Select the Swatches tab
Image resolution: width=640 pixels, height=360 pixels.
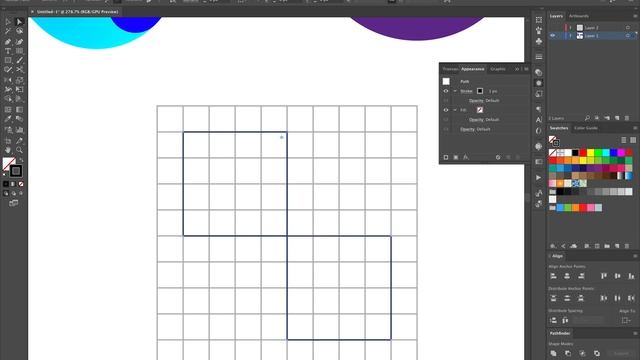pyautogui.click(x=559, y=128)
